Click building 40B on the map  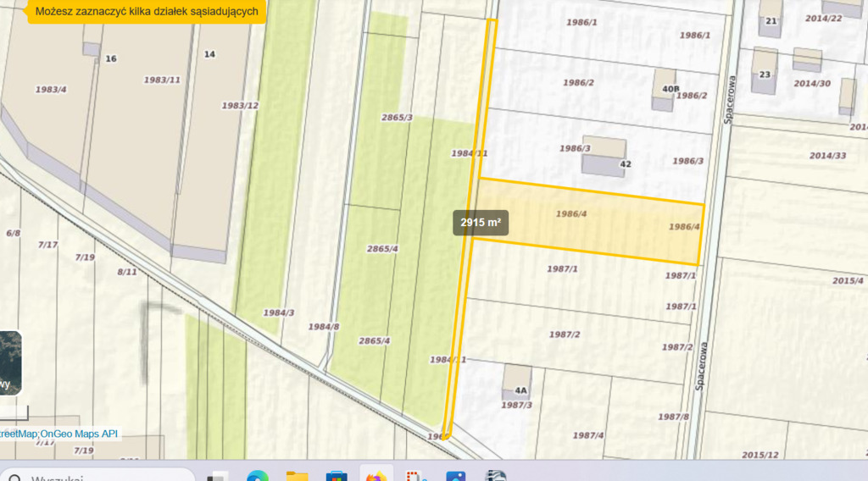pos(664,88)
